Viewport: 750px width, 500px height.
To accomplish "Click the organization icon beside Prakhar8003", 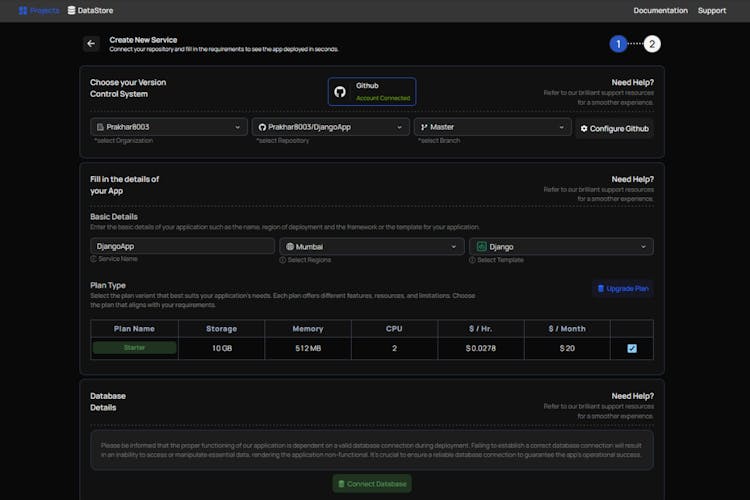I will pos(100,127).
